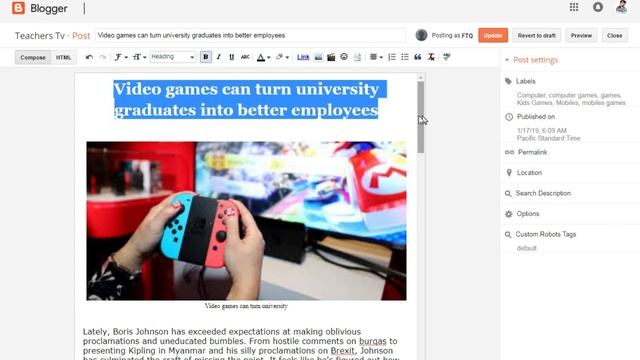
Task: Open the font size dropdown
Action: pos(139,57)
